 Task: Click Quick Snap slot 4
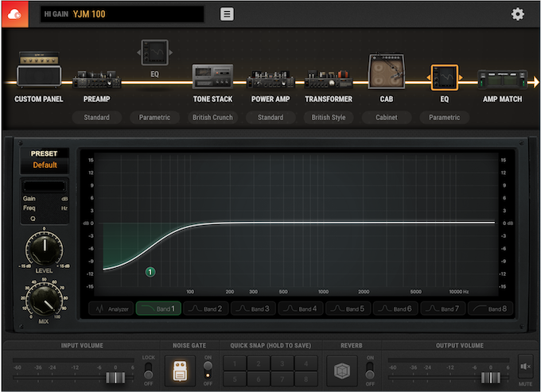(306, 363)
